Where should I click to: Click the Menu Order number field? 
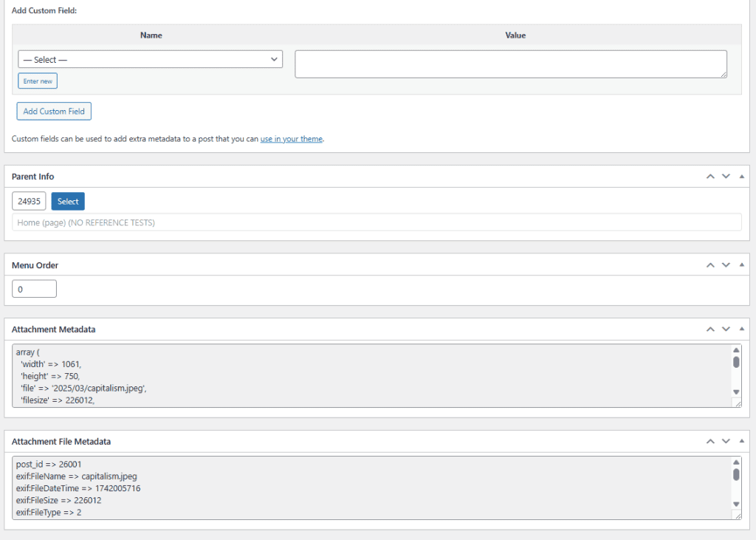(x=34, y=289)
